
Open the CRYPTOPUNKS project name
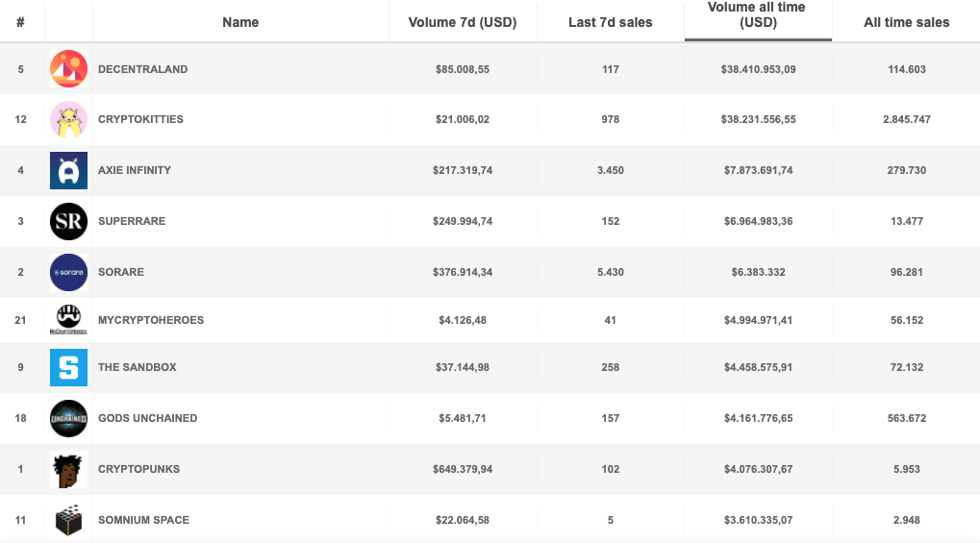tap(138, 469)
